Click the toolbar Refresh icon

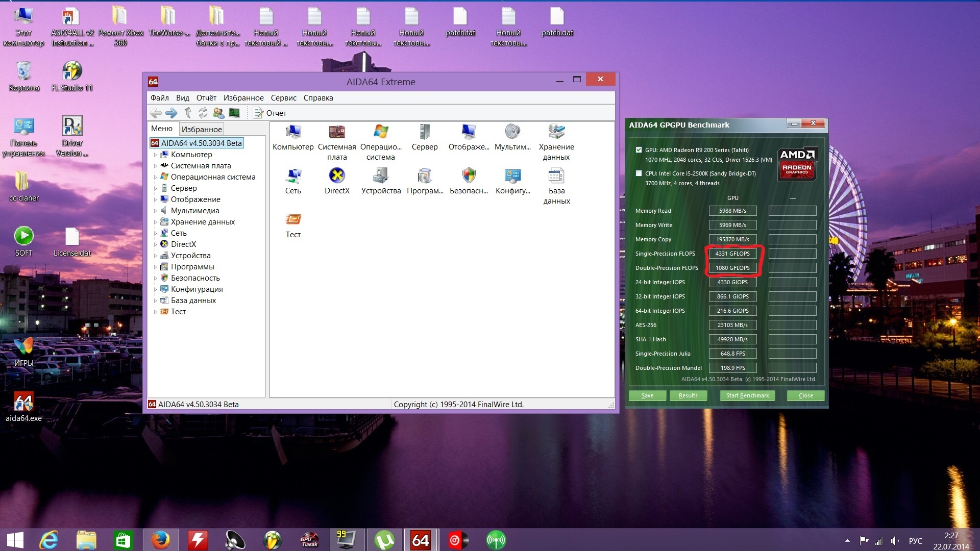pyautogui.click(x=203, y=113)
